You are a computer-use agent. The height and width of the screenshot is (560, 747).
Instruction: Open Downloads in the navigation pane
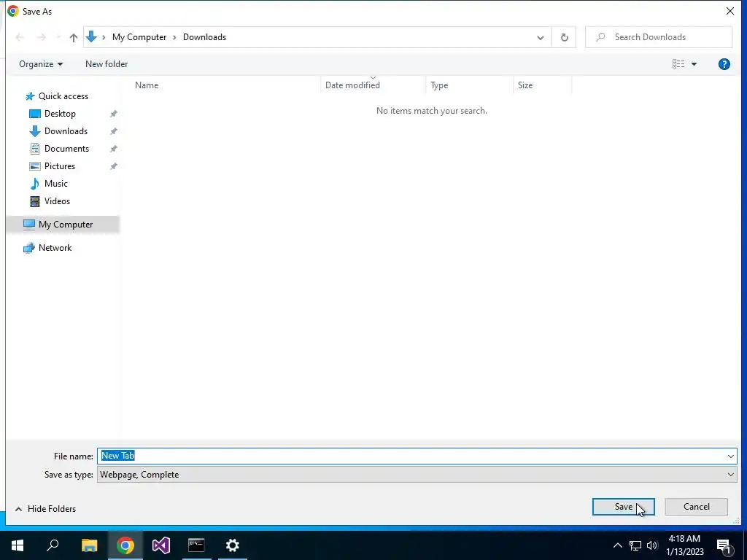66,131
